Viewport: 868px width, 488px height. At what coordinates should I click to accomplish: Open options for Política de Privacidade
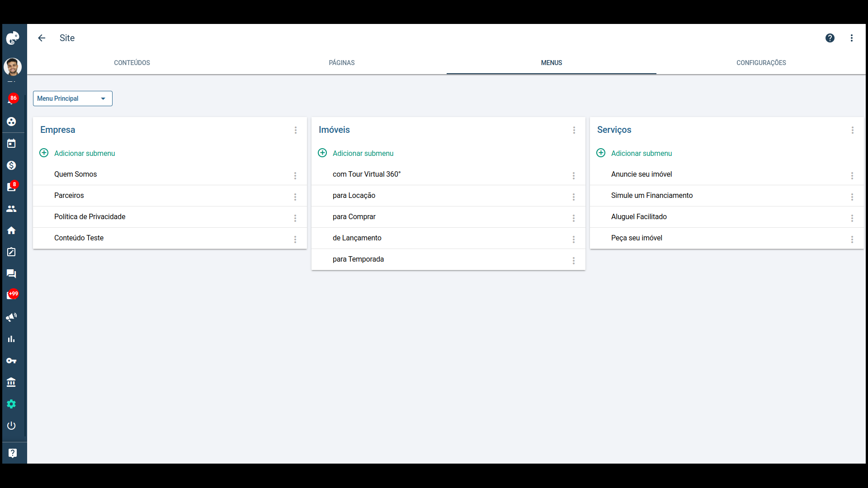tap(295, 218)
